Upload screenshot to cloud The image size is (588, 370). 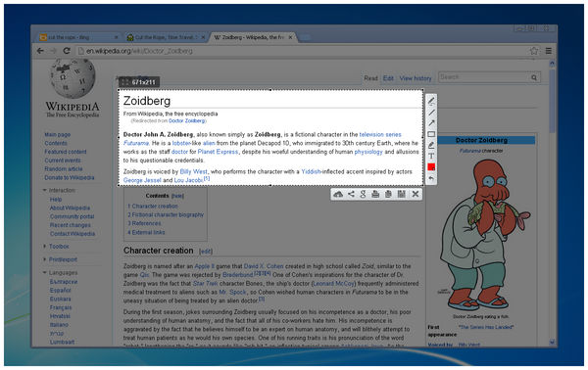338,194
